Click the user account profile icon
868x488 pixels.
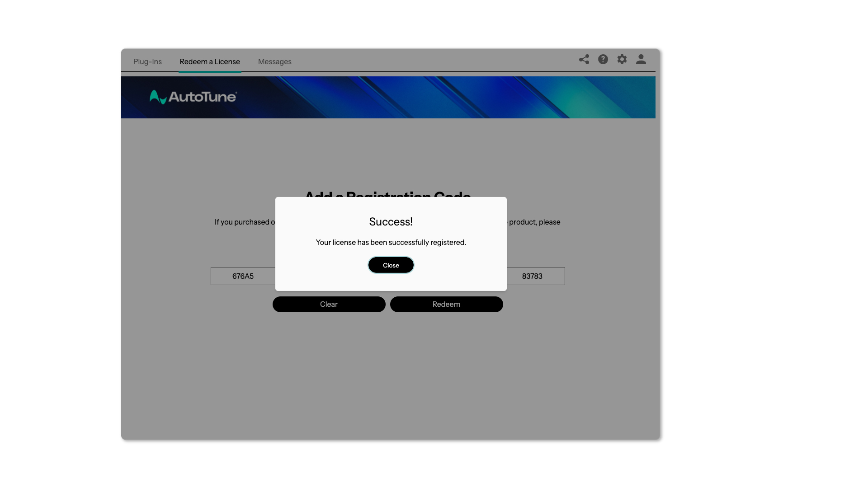tap(641, 59)
